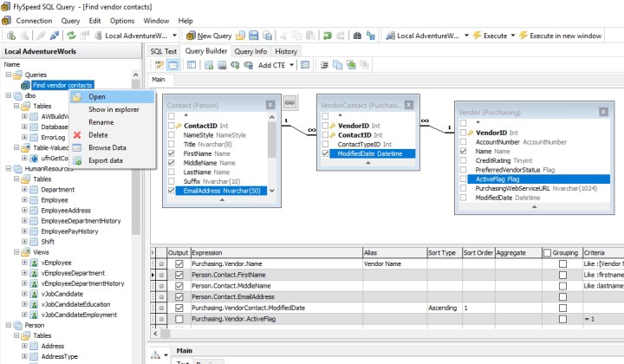Click the Execute lightning button
Viewport: 624px width, 364px height.
(x=490, y=36)
